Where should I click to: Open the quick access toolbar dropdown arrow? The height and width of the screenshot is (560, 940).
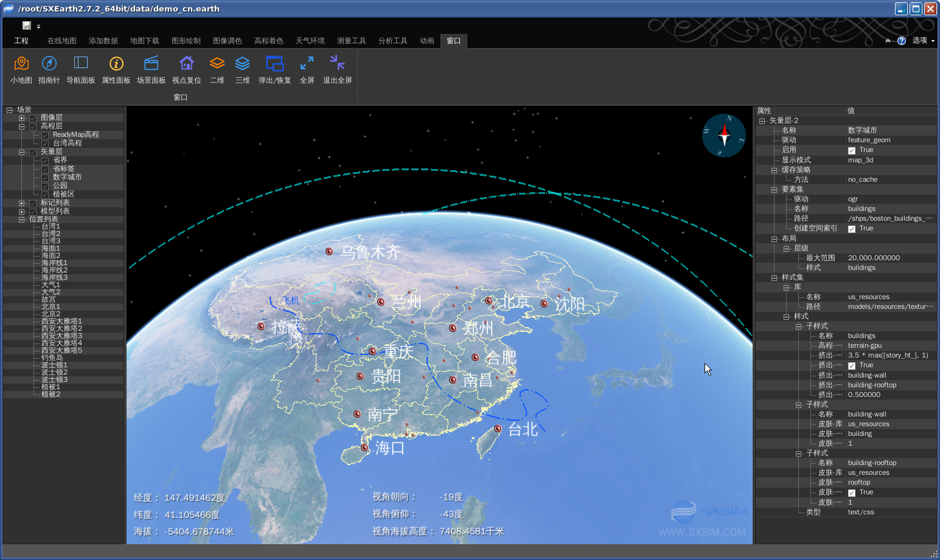38,26
